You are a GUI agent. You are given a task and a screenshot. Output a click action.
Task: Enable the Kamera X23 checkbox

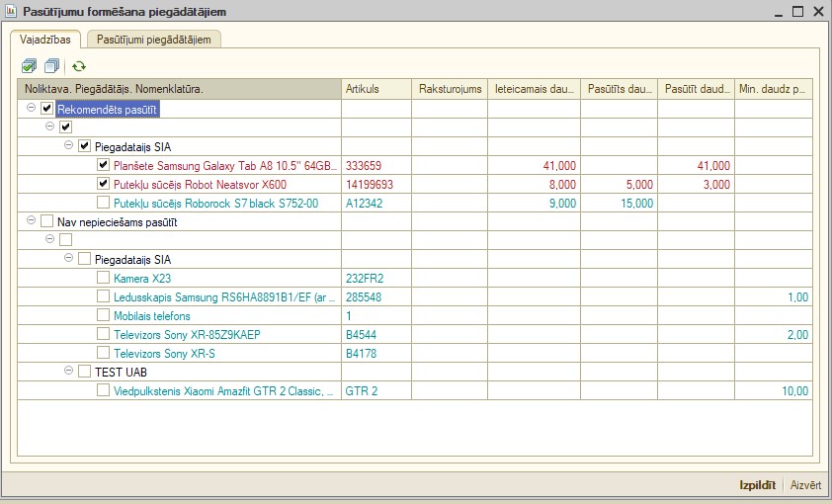[103, 278]
